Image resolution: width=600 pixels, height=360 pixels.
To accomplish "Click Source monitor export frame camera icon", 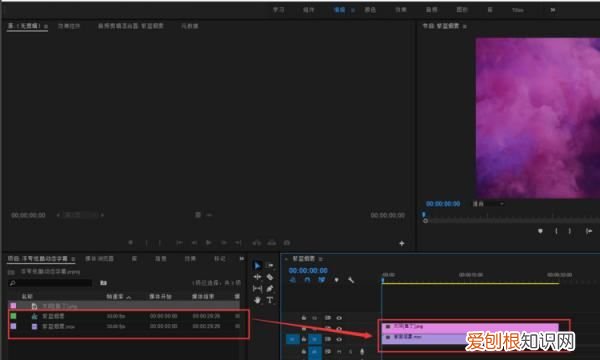I will coord(287,243).
